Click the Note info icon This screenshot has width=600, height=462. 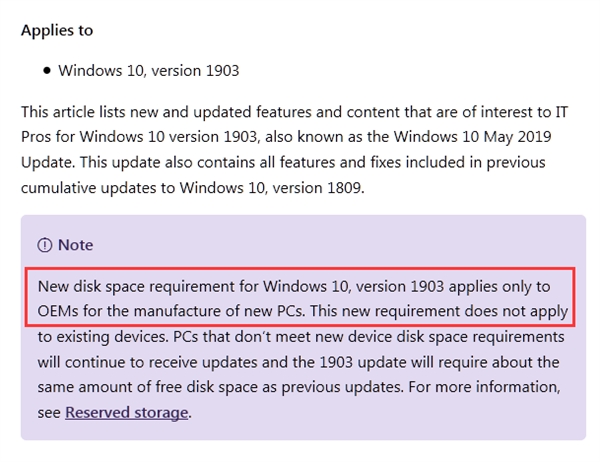tap(44, 245)
